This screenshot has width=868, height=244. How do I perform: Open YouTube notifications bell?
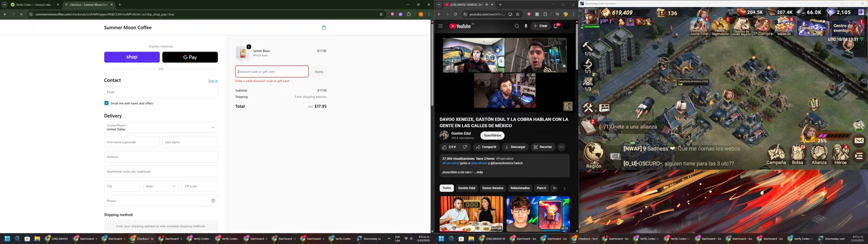(x=556, y=26)
